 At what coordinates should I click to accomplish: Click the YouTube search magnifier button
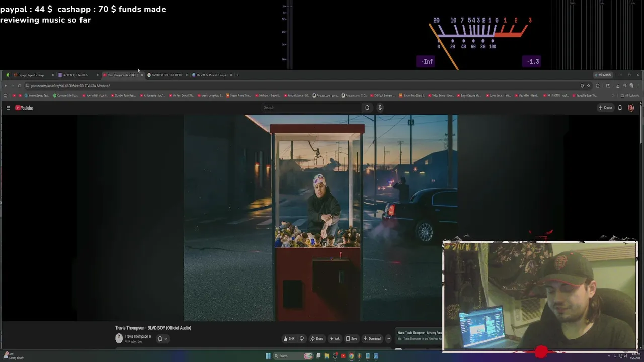pos(367,108)
